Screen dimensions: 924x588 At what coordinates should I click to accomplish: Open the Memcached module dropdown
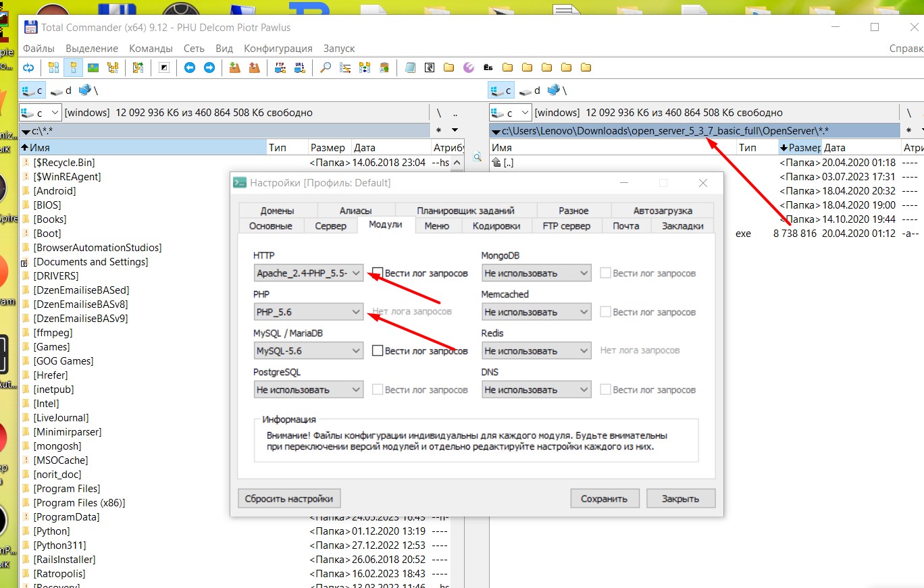536,312
